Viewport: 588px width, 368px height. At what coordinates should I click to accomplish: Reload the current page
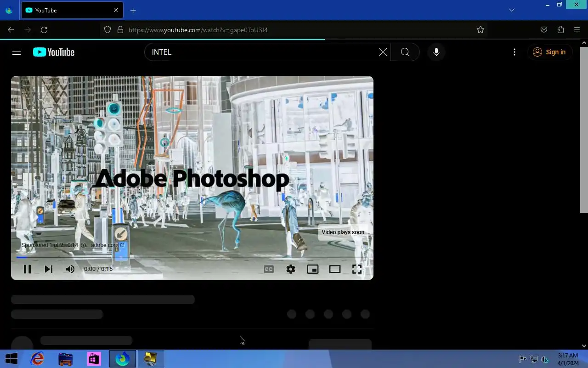point(44,30)
